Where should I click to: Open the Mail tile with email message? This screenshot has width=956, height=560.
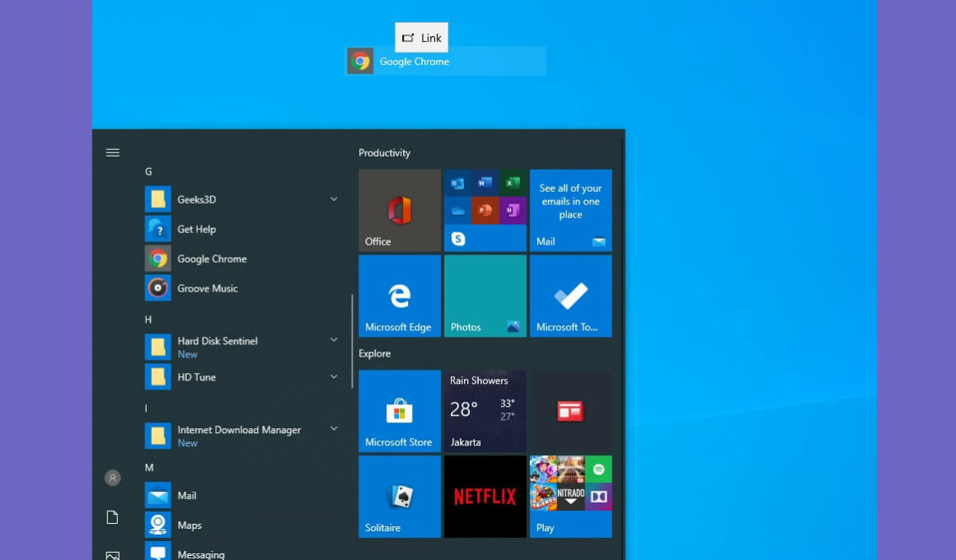570,211
